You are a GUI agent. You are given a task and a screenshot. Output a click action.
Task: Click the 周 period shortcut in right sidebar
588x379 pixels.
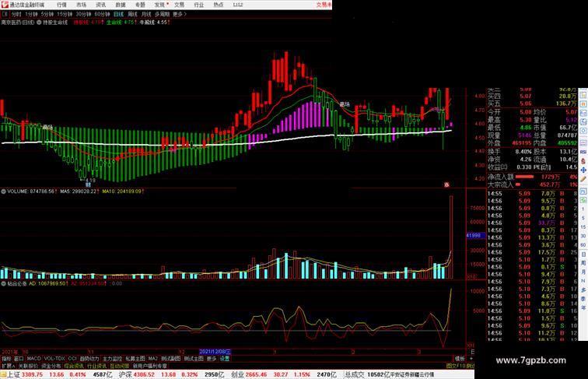(x=583, y=263)
